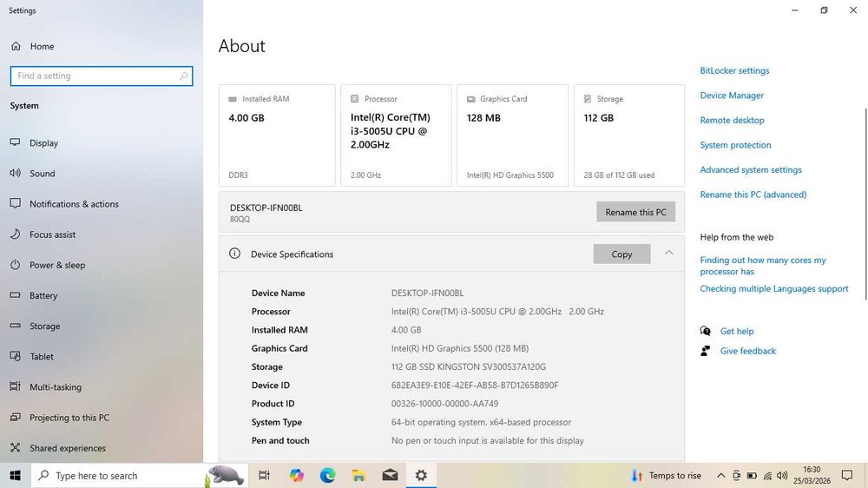
Task: Click the Settings window vertical scrollbar
Action: tap(865, 204)
